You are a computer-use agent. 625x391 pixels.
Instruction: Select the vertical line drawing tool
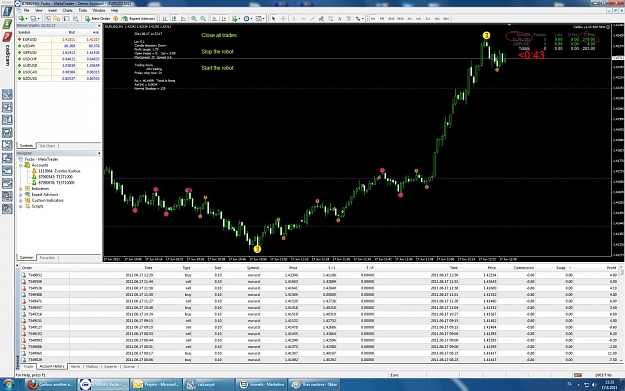(x=294, y=18)
